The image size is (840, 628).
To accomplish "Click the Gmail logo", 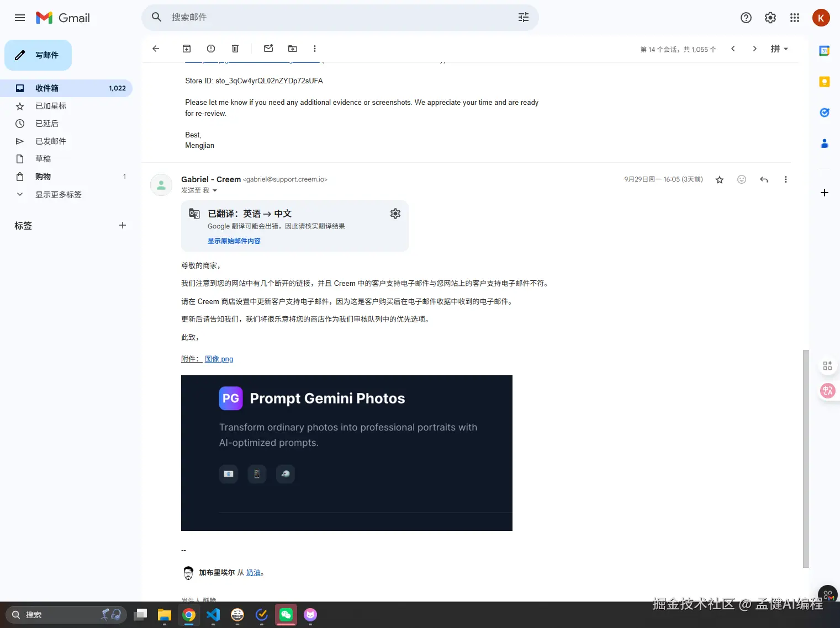I will (x=63, y=18).
